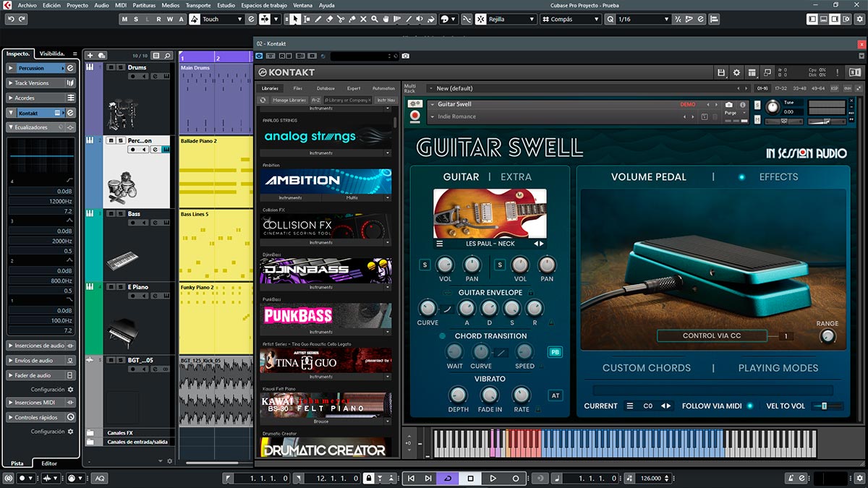
Task: Toggle global Mute M button
Action: (x=125, y=19)
